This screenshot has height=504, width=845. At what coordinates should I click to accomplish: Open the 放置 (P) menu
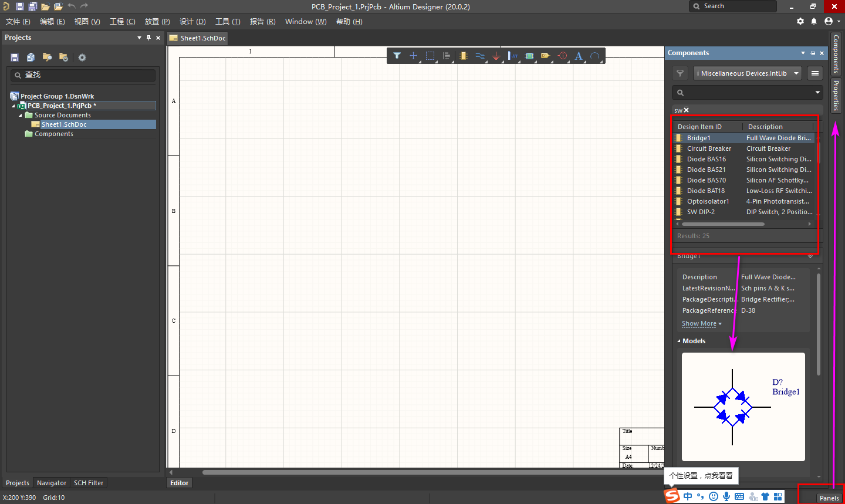tap(157, 22)
